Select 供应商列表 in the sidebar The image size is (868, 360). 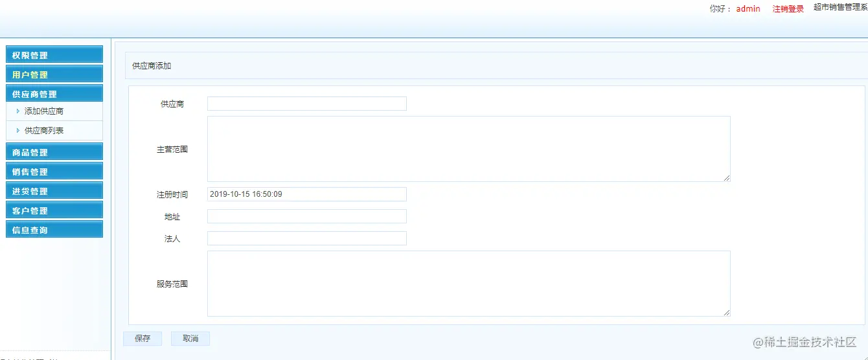click(44, 131)
